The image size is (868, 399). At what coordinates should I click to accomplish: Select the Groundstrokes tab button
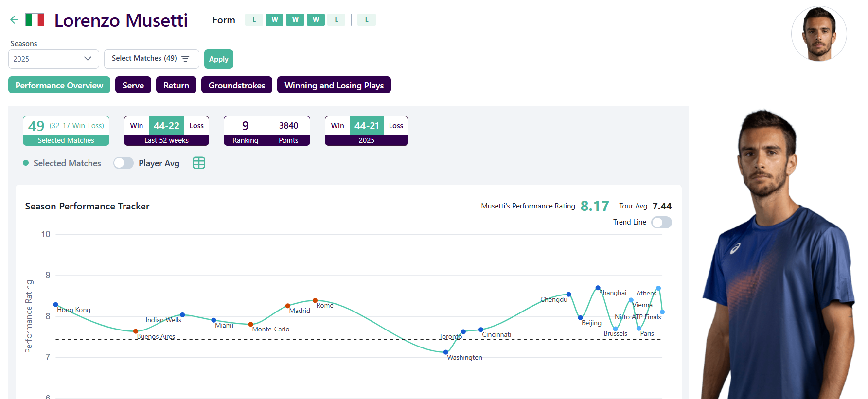click(236, 85)
